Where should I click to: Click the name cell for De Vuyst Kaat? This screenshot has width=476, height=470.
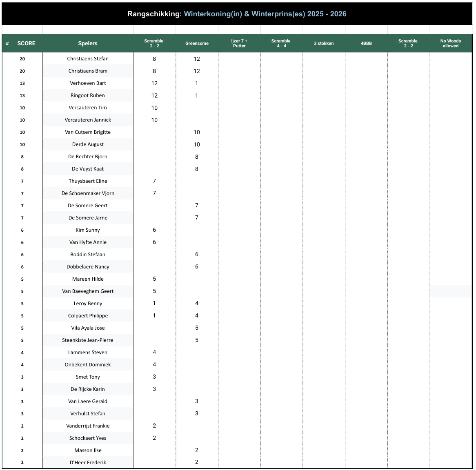click(88, 168)
